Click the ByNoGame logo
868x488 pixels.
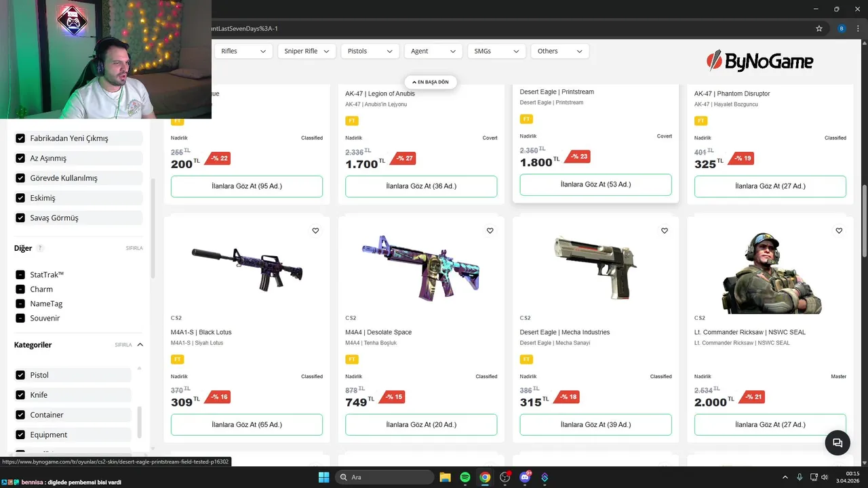coord(759,62)
